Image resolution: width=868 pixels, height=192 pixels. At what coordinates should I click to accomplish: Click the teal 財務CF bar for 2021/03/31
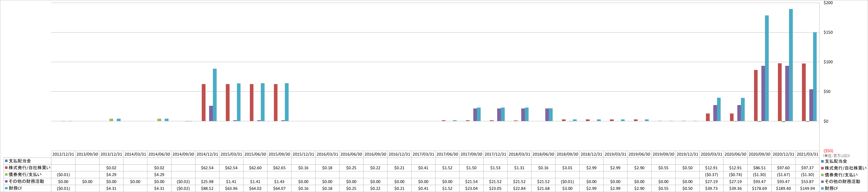pyautogui.click(x=815, y=77)
